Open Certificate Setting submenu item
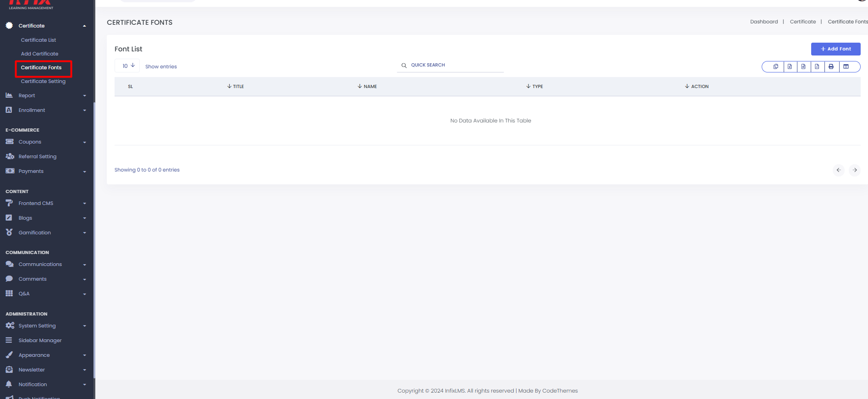This screenshot has width=868, height=399. pyautogui.click(x=43, y=81)
